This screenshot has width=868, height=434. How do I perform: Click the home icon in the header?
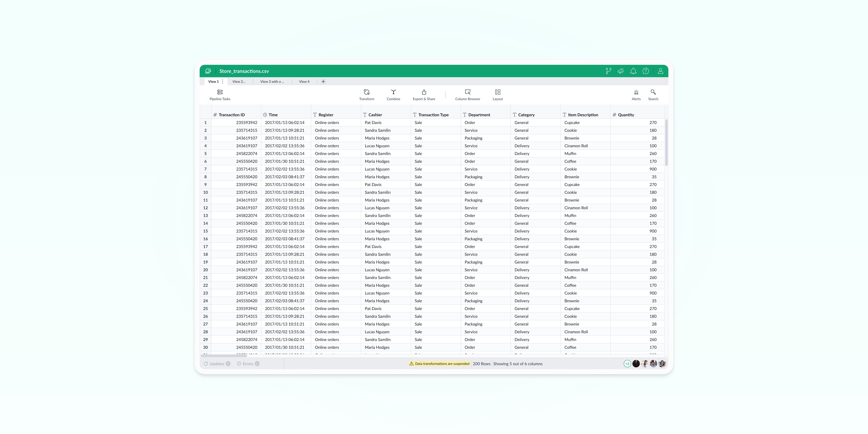point(208,71)
